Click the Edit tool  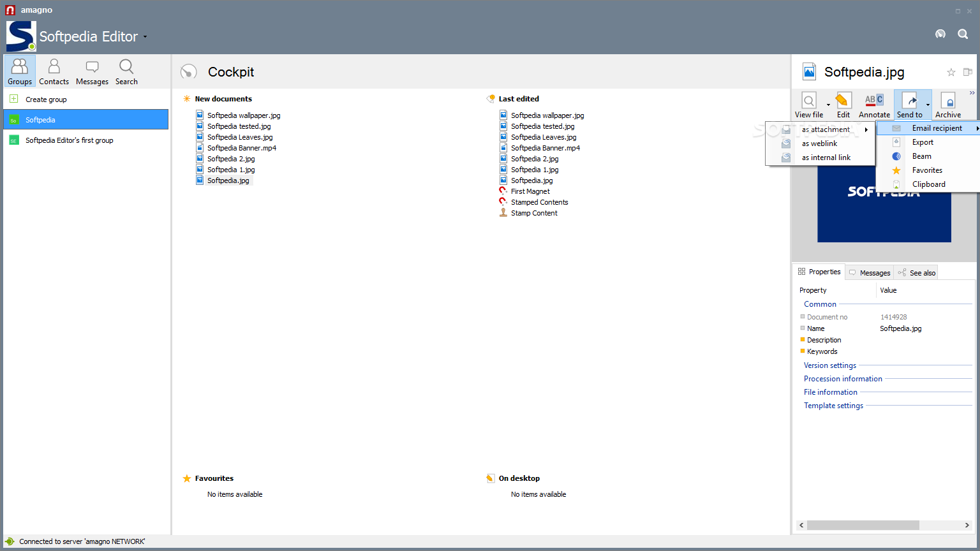[x=843, y=105]
